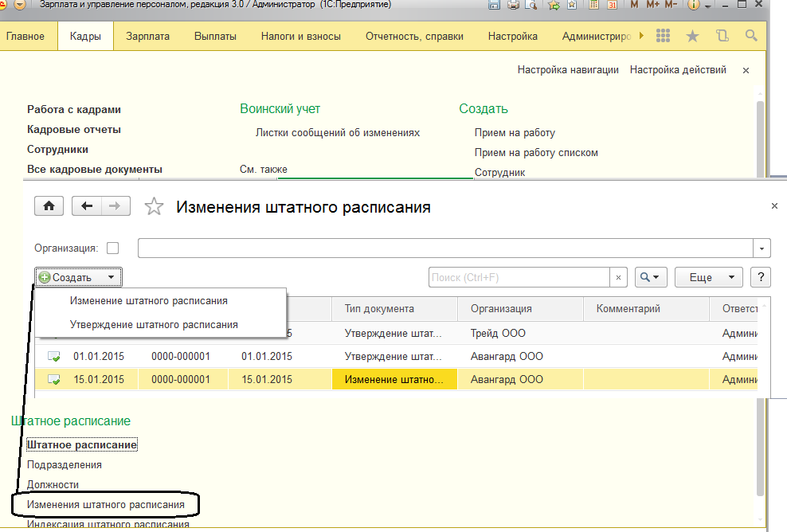Image resolution: width=787 pixels, height=532 pixels.
Task: Expand the search options dropdown button
Action: [651, 277]
